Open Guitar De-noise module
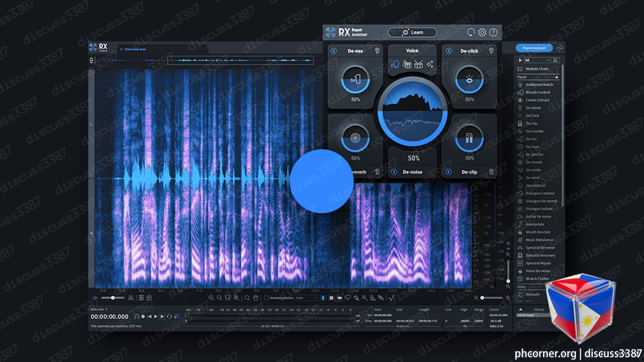The width and height of the screenshot is (644, 362). (538, 217)
